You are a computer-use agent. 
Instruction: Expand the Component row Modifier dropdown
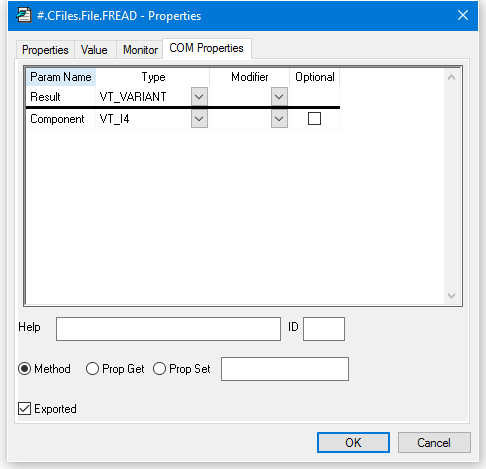pos(279,119)
